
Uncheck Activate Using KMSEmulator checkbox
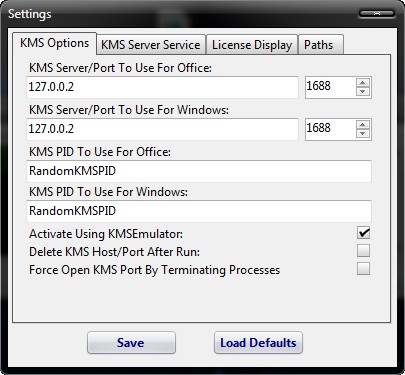[x=363, y=233]
